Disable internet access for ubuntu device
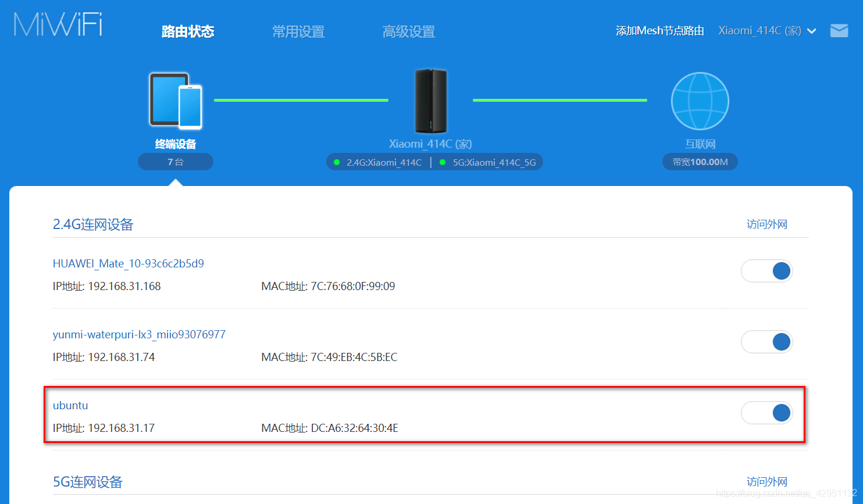Screen dimensions: 863x504 coord(767,413)
